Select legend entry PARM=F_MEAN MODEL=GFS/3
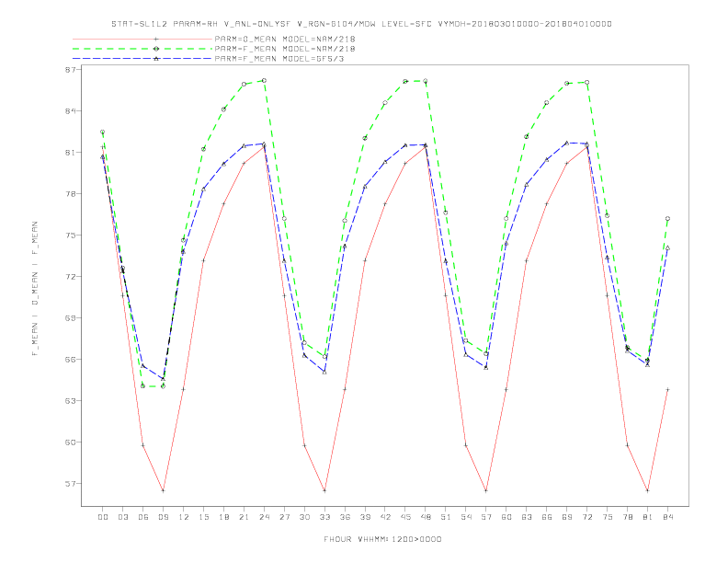Image resolution: width=728 pixels, height=563 pixels. pyautogui.click(x=279, y=59)
